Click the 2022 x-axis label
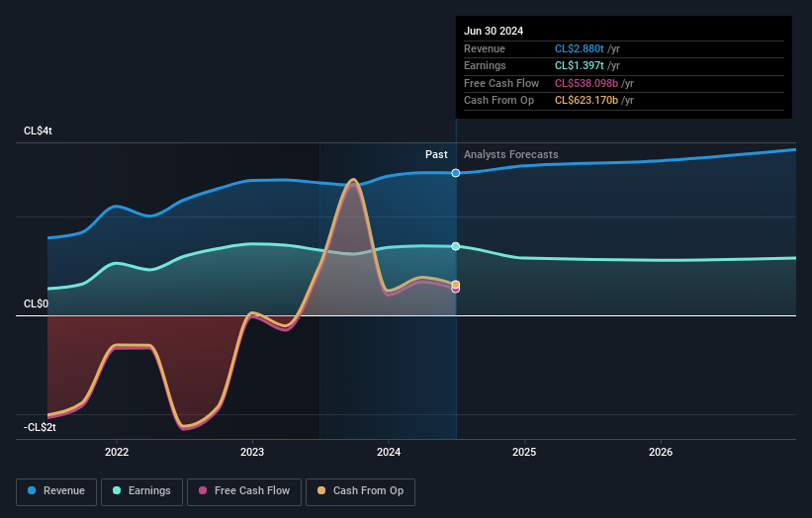812x518 pixels. tap(117, 452)
